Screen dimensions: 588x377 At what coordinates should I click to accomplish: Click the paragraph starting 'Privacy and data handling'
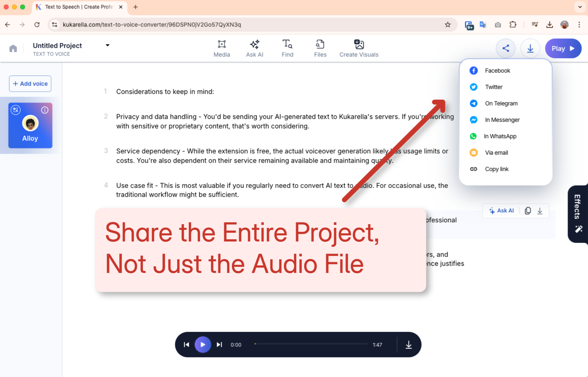click(285, 121)
